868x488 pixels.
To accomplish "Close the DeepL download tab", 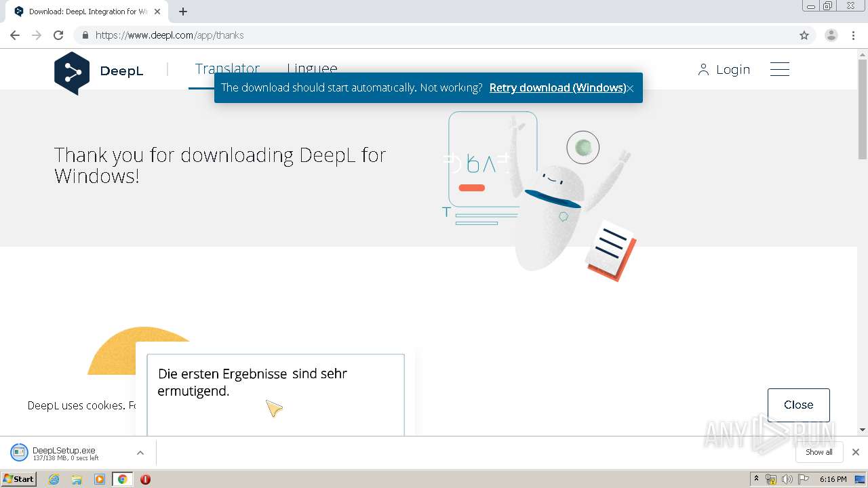I will [157, 12].
